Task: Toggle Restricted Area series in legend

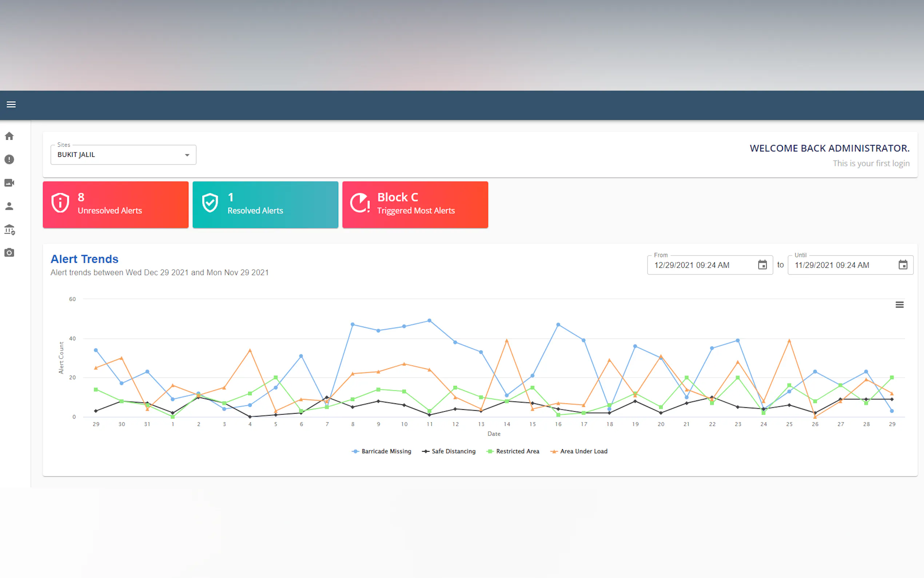Action: click(513, 451)
